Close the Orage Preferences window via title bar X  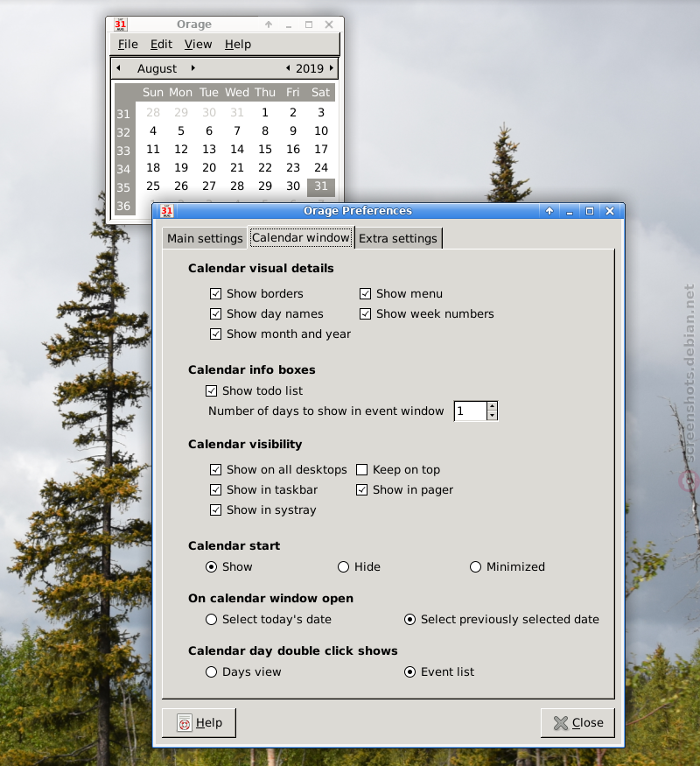[x=610, y=211]
